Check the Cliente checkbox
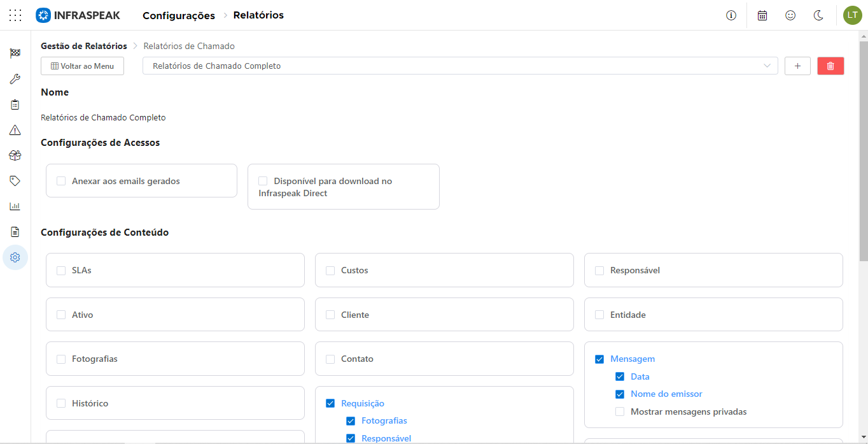 coord(330,315)
